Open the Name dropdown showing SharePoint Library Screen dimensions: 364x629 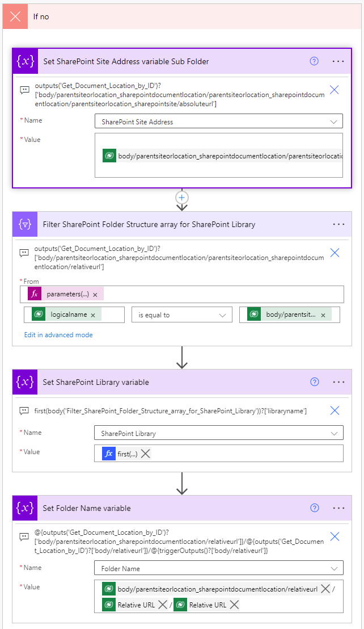[219, 433]
